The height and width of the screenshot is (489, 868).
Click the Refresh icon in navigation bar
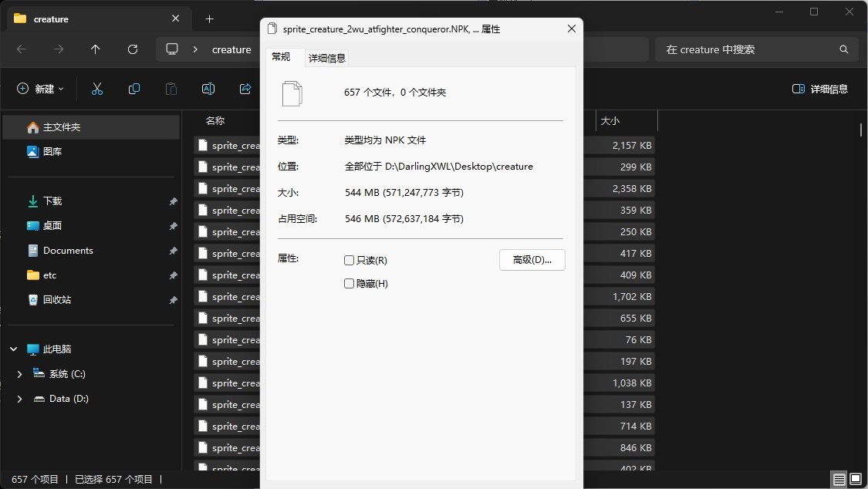pyautogui.click(x=132, y=49)
